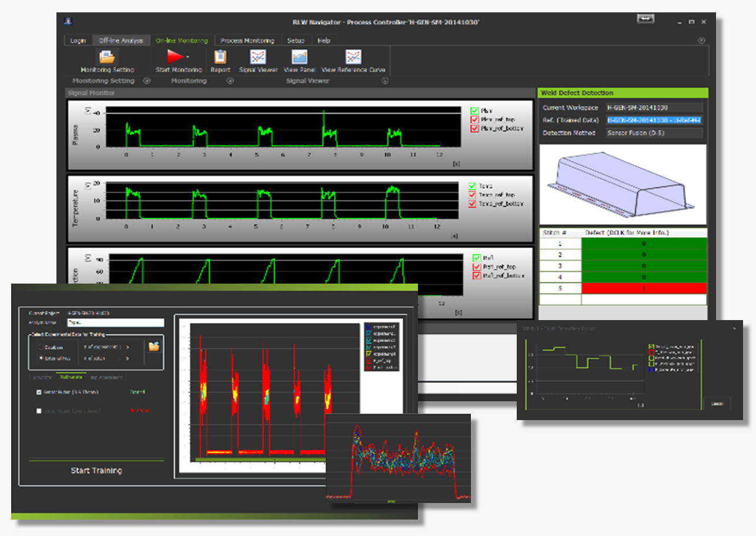Click stitch 4 defect green cell
This screenshot has height=536, width=756.
(x=644, y=277)
